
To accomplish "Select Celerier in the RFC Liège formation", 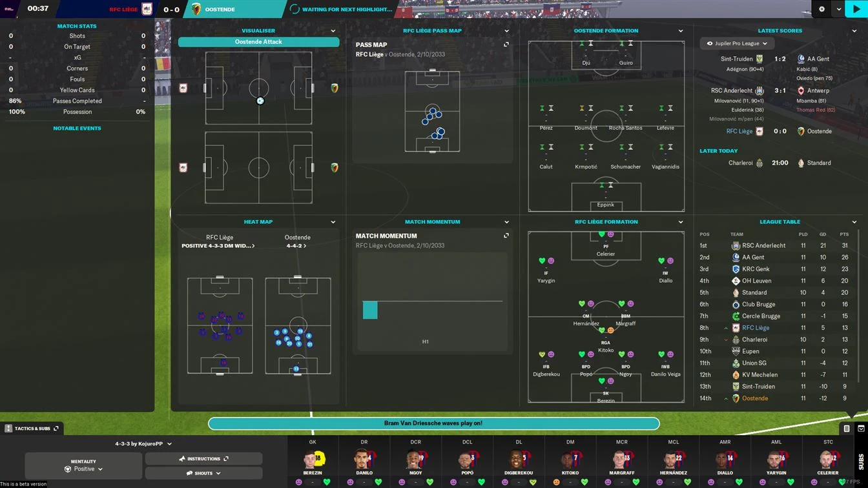I will coord(606,243).
